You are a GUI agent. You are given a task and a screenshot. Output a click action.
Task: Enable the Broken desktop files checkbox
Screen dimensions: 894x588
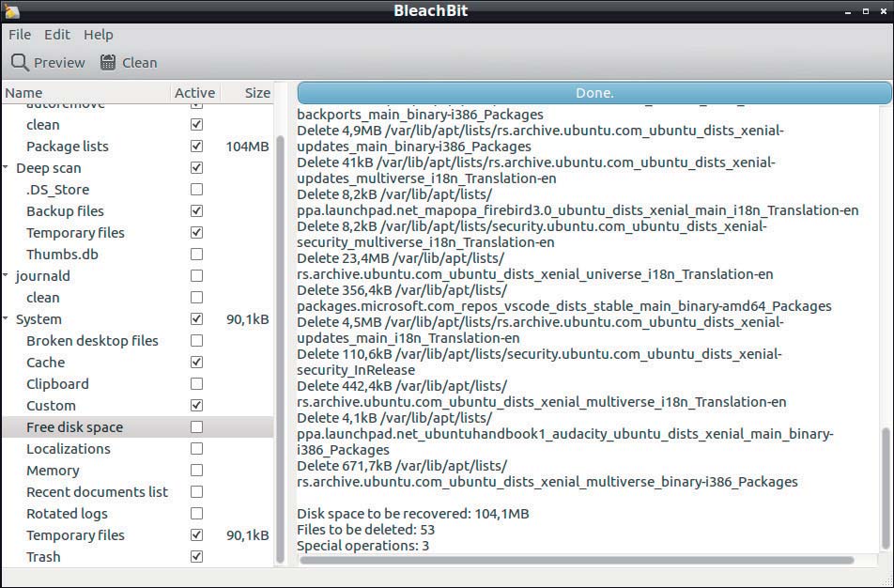coord(196,340)
